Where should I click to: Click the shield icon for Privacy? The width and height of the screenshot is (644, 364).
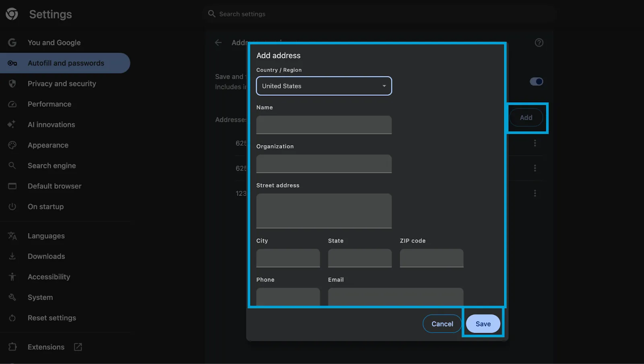pos(12,84)
